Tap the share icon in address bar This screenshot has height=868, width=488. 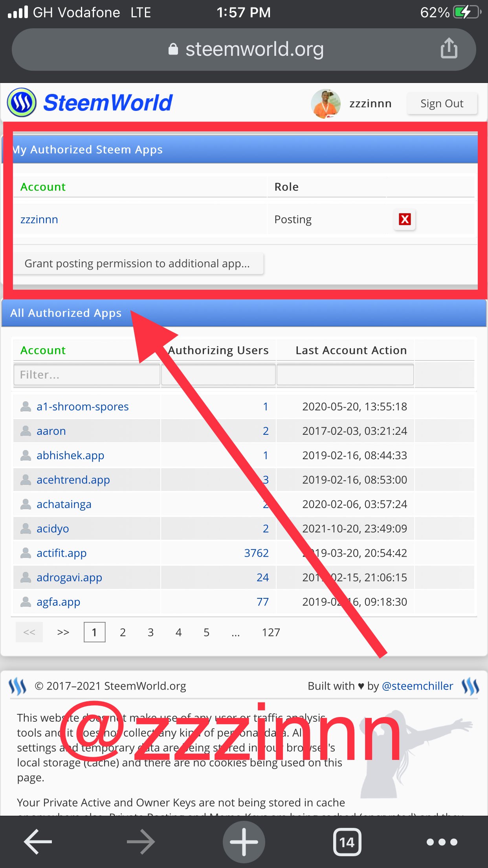[x=449, y=49]
